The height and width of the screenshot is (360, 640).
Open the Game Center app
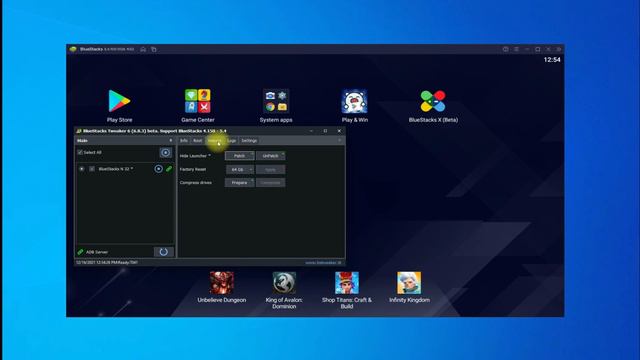point(198,101)
